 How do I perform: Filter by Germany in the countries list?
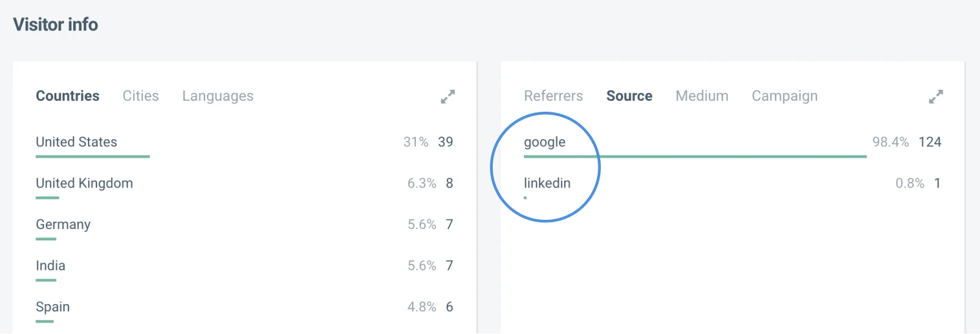click(63, 224)
